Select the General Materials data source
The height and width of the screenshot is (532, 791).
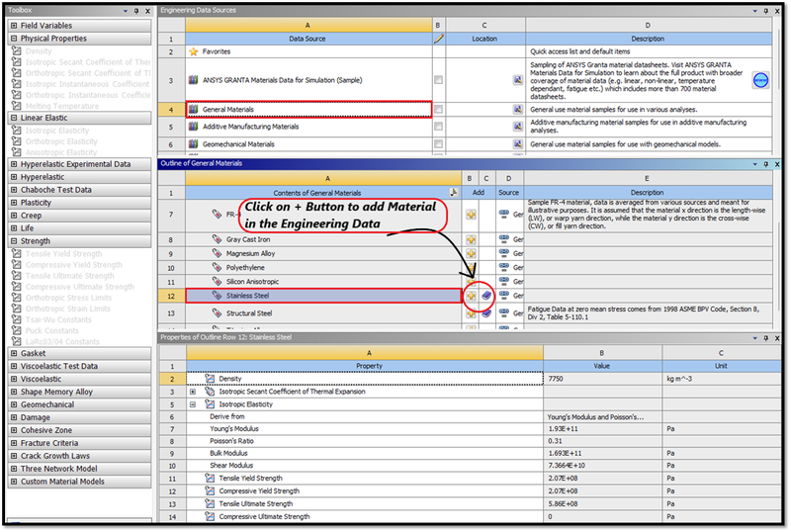pos(308,110)
